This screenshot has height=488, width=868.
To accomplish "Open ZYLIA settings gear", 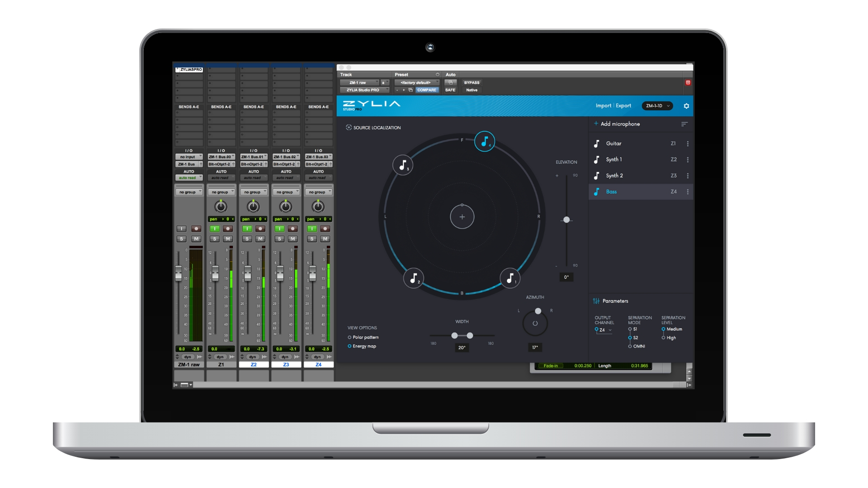I will (686, 106).
